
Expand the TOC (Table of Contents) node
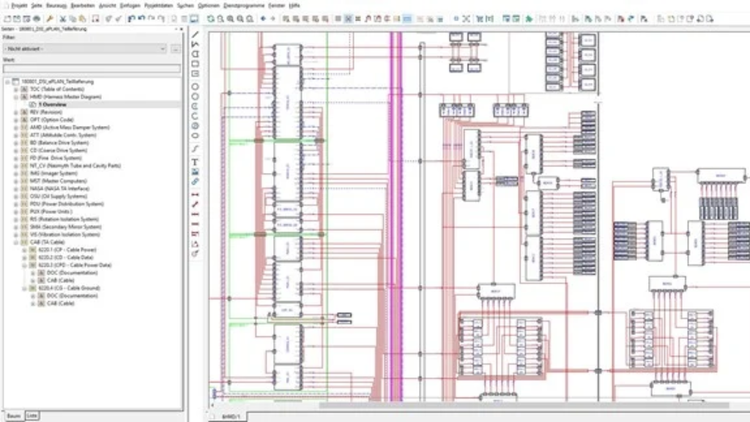[16, 88]
